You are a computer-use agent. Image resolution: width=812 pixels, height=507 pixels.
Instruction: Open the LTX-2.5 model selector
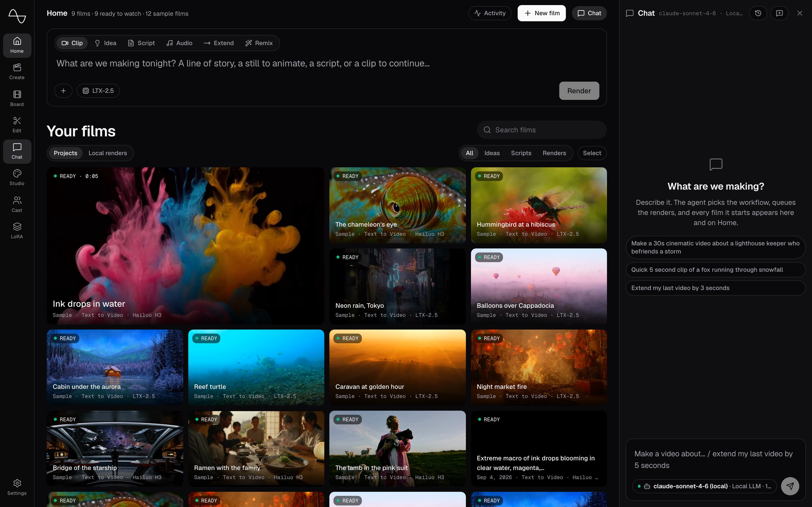[98, 91]
